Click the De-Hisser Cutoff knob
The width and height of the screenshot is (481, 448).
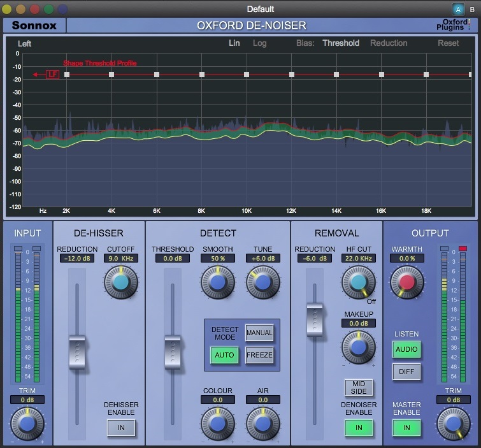(x=121, y=282)
